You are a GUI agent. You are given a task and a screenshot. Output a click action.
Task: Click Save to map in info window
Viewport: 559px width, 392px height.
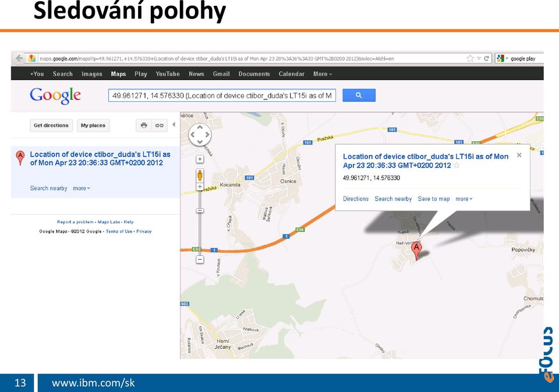click(433, 199)
